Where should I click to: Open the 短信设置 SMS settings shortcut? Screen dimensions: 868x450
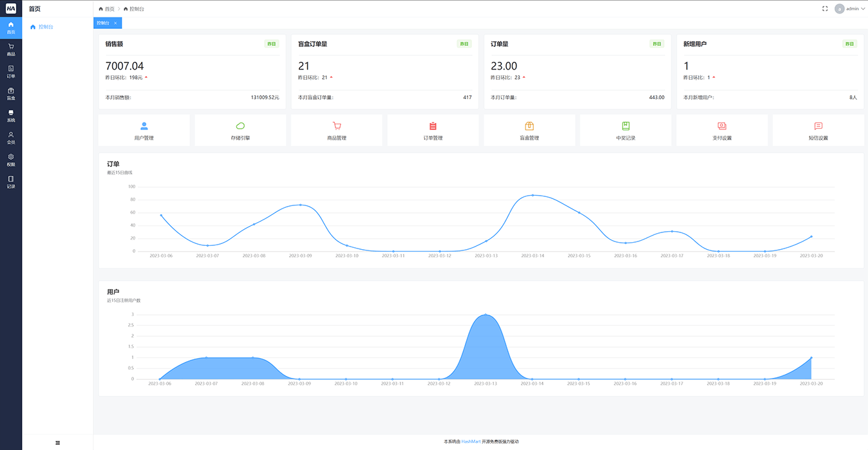click(x=818, y=131)
